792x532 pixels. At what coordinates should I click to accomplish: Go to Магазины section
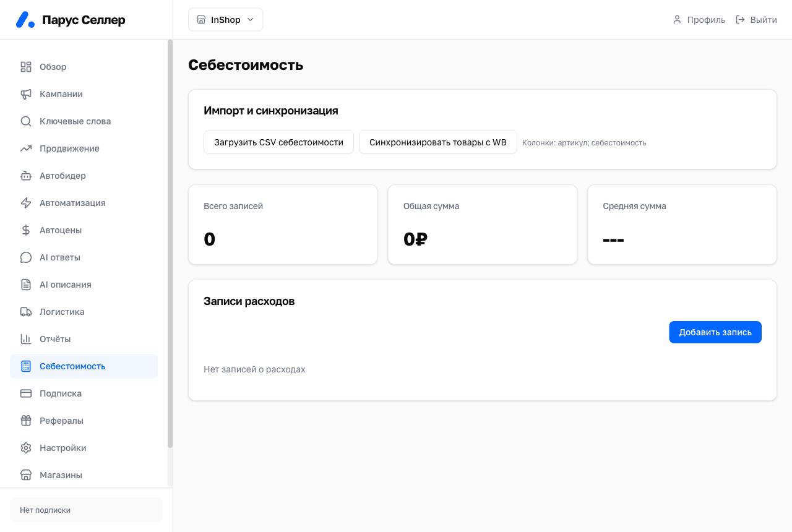click(84, 475)
